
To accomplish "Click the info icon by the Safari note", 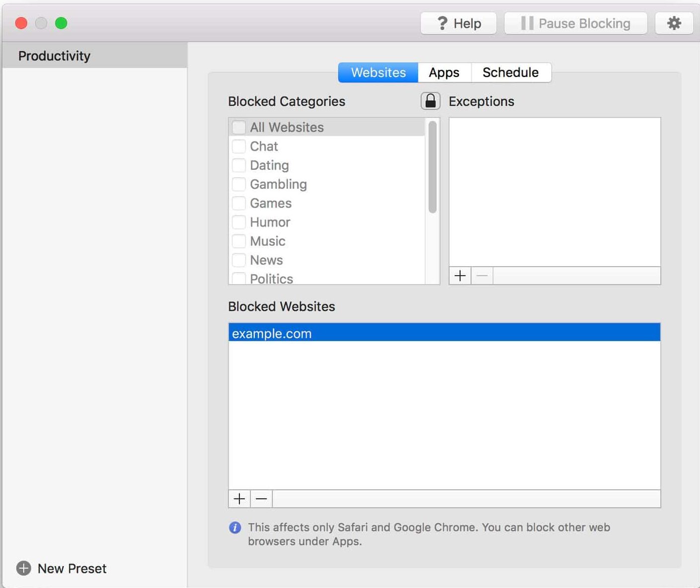I will tap(235, 527).
